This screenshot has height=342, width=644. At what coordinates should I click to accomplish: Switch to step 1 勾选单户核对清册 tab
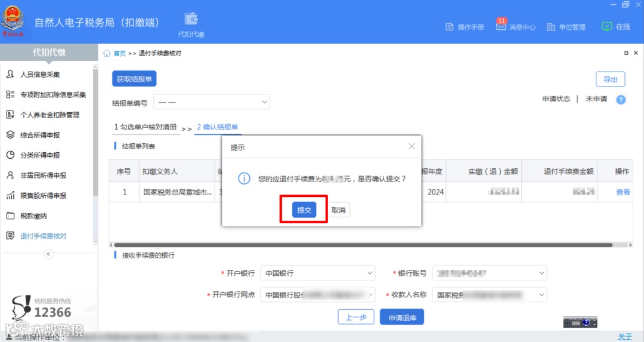145,127
